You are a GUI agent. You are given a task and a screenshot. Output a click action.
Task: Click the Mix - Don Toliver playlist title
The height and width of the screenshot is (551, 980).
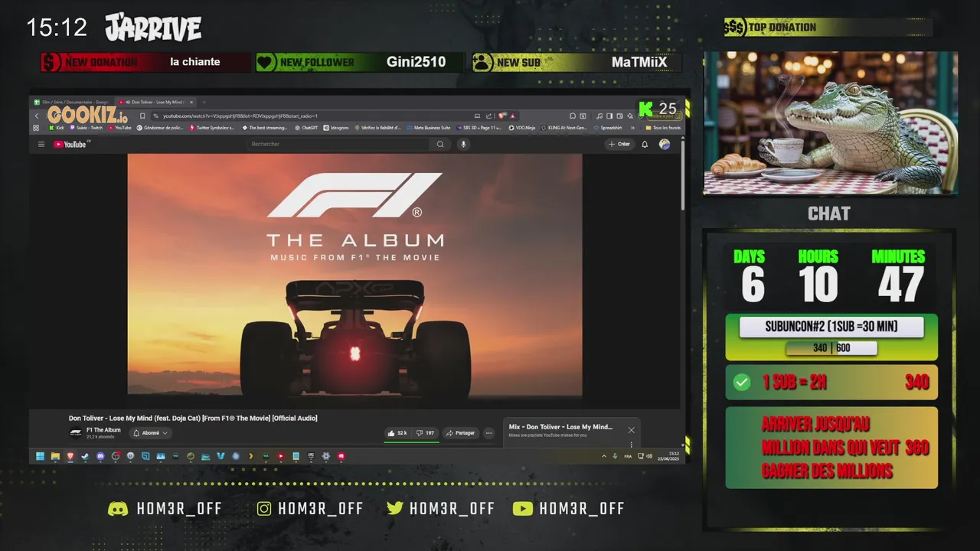pyautogui.click(x=560, y=427)
